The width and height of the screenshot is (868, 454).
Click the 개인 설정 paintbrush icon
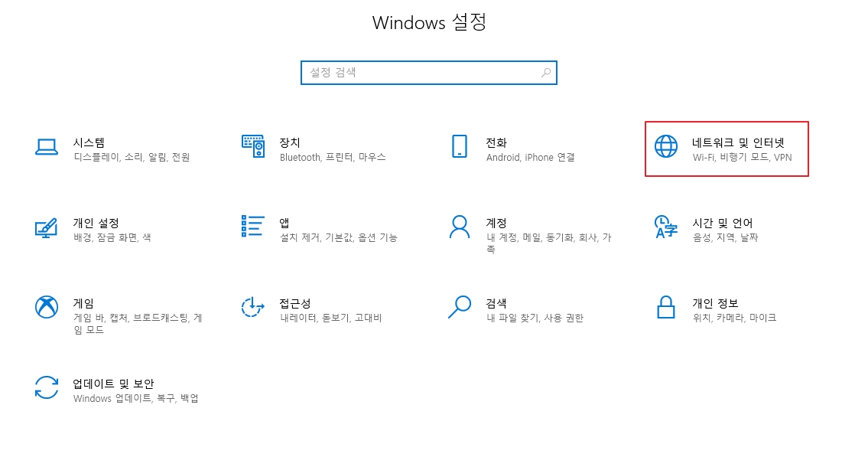pos(47,227)
